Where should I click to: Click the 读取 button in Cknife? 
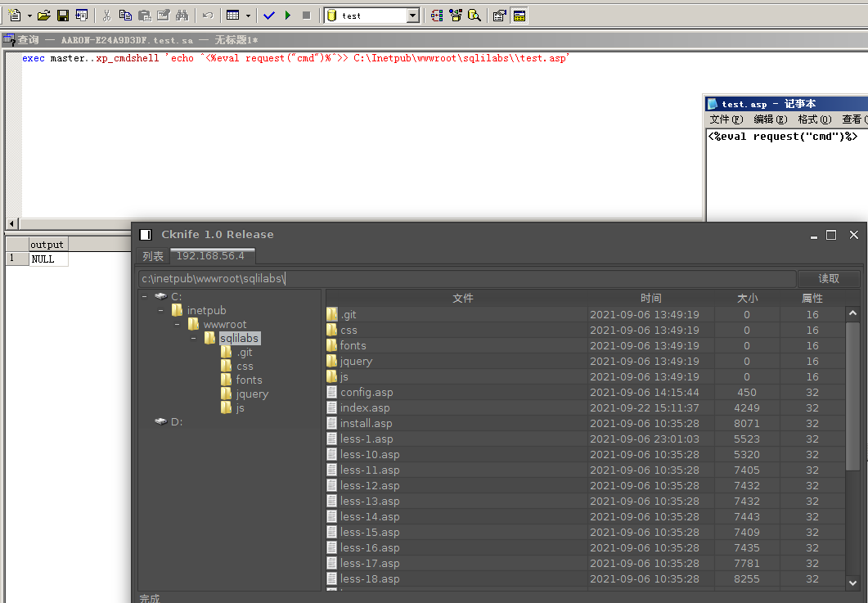829,278
